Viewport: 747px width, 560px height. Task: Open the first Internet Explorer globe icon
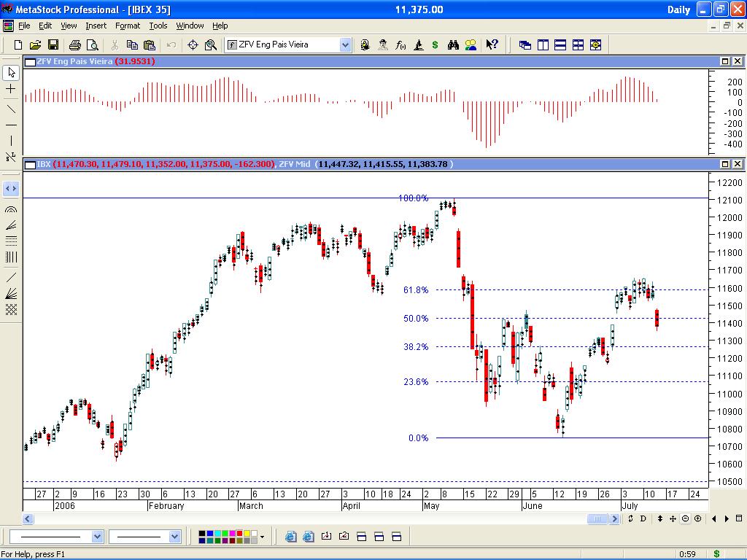(290, 537)
